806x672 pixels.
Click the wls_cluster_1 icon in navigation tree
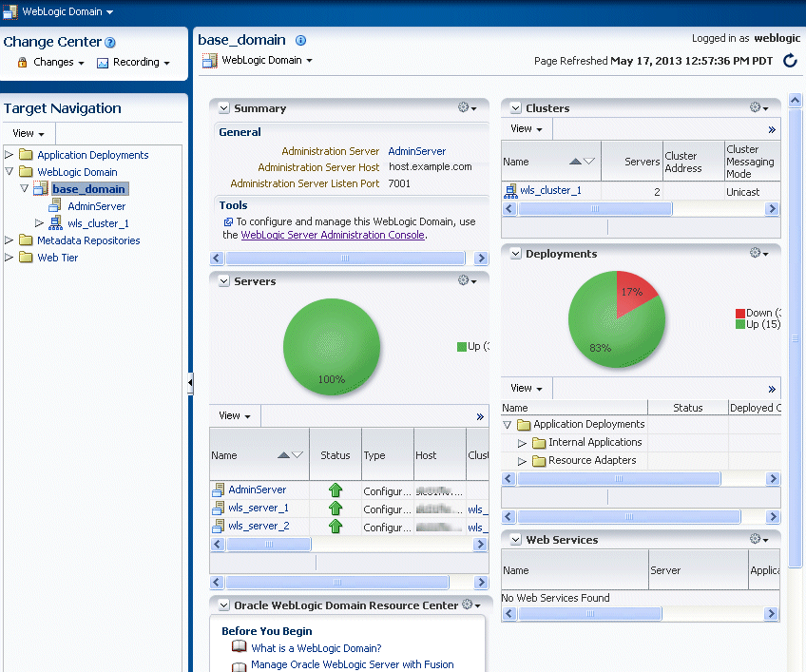click(x=55, y=223)
